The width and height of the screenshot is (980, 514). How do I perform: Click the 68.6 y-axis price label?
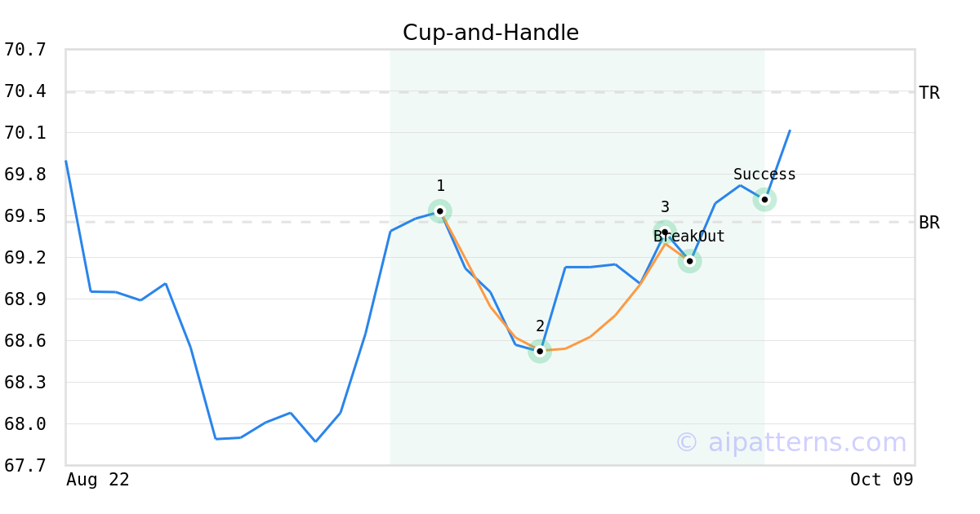[x=25, y=341]
